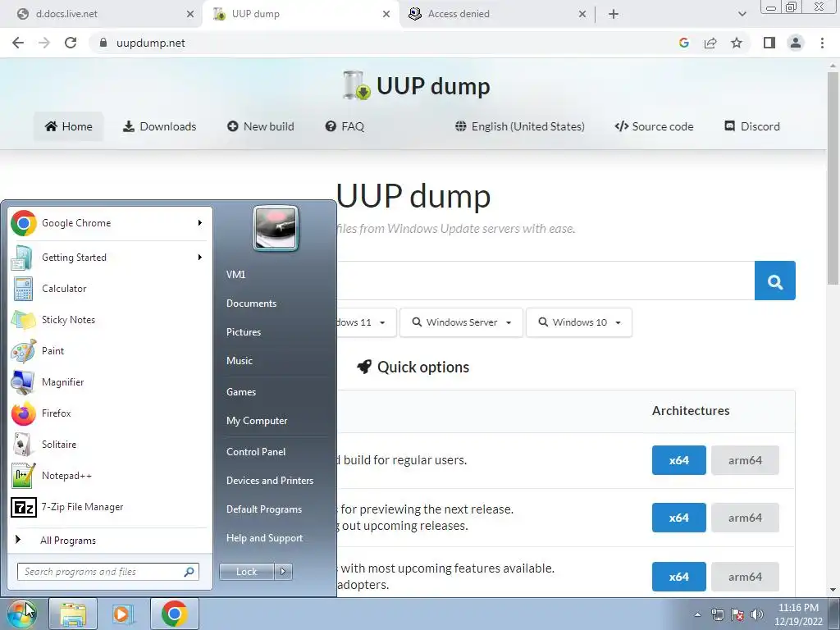
Task: Open Sticky Notes program
Action: pos(109,320)
